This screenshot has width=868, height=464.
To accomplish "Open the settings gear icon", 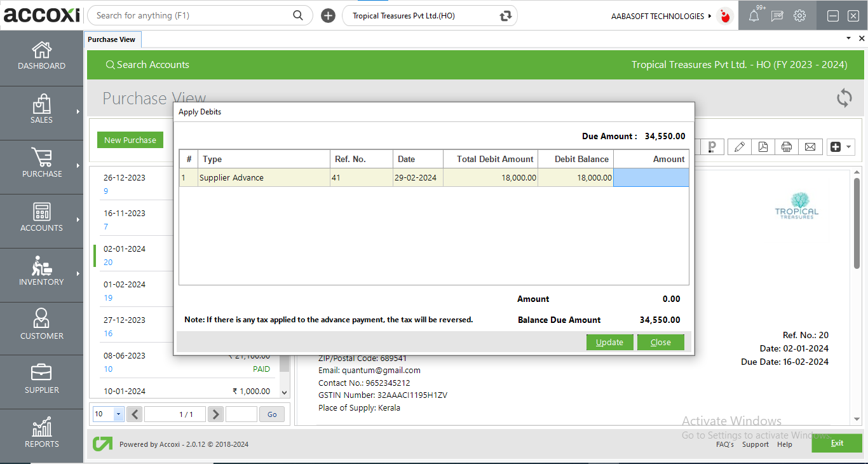I will point(800,16).
